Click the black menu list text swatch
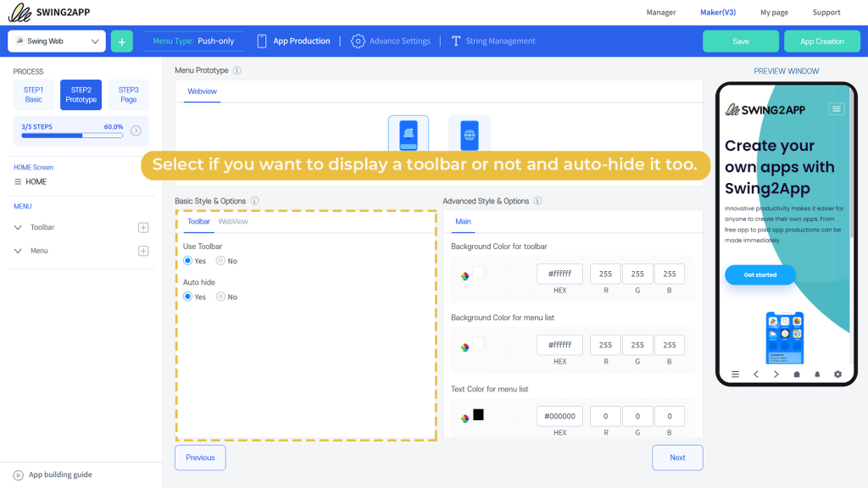This screenshot has width=868, height=488. point(478,414)
